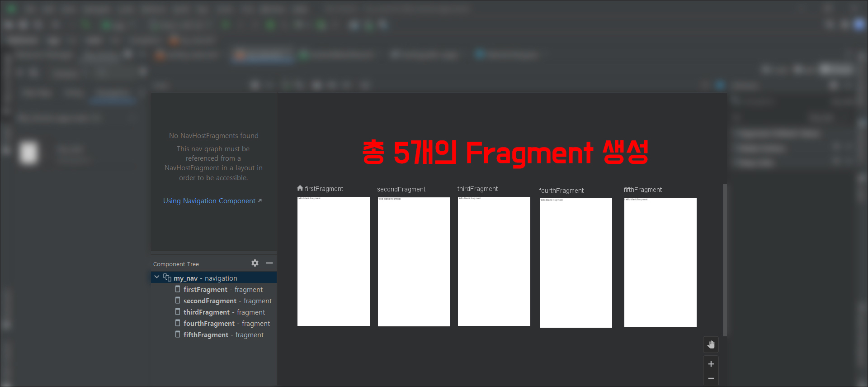Select the fifthFragment preview on canvas

click(660, 262)
